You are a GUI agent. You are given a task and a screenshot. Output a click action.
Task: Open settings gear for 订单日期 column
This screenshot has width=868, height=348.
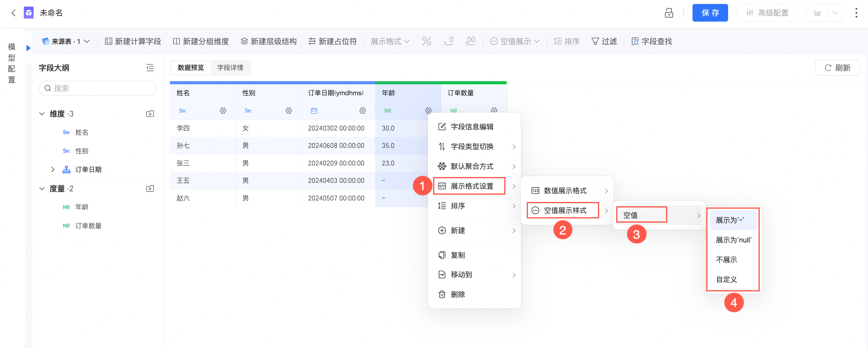(x=362, y=110)
